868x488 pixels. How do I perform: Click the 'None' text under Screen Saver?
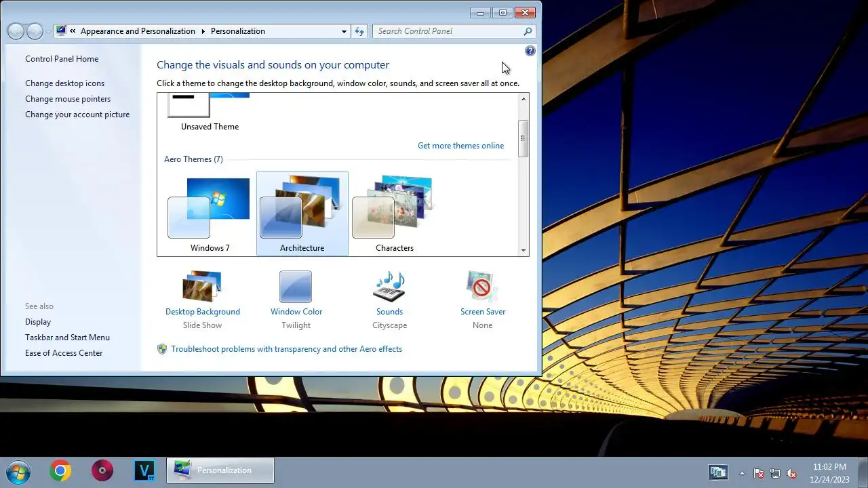(x=482, y=325)
